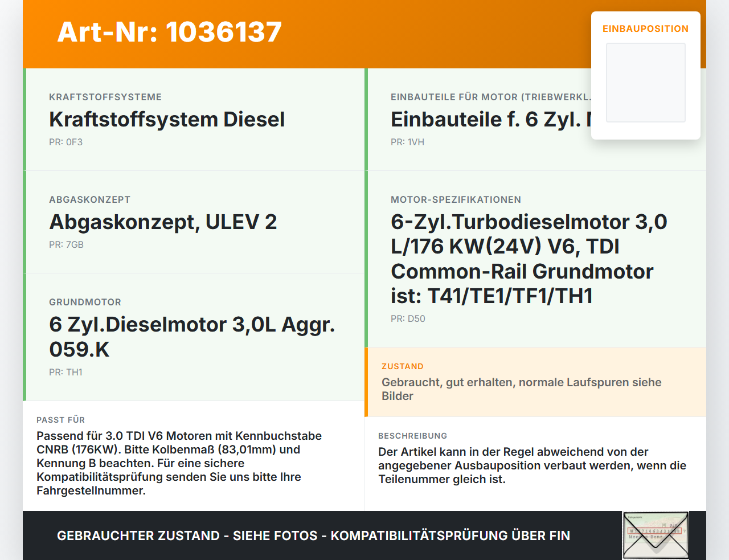The height and width of the screenshot is (560, 729).
Task: Click PR: TH1 code text
Action: (66, 372)
